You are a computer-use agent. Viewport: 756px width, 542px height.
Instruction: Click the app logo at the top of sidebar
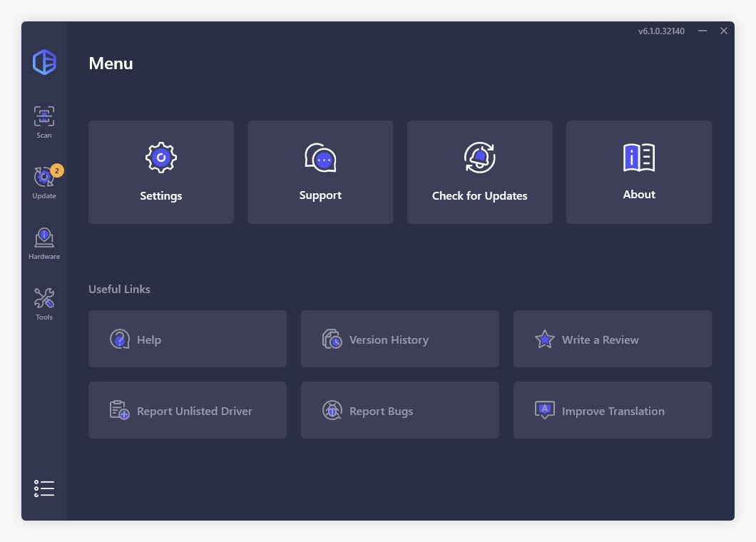coord(44,63)
